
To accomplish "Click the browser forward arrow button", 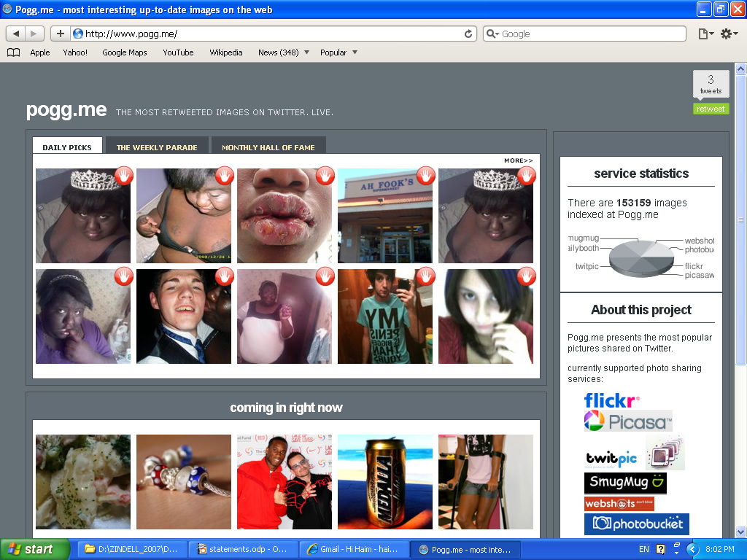I will [x=34, y=34].
